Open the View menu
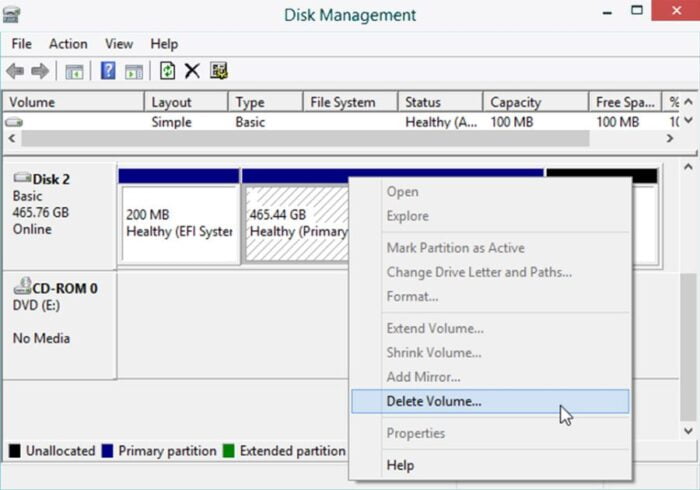Image resolution: width=700 pixels, height=490 pixels. coord(119,44)
